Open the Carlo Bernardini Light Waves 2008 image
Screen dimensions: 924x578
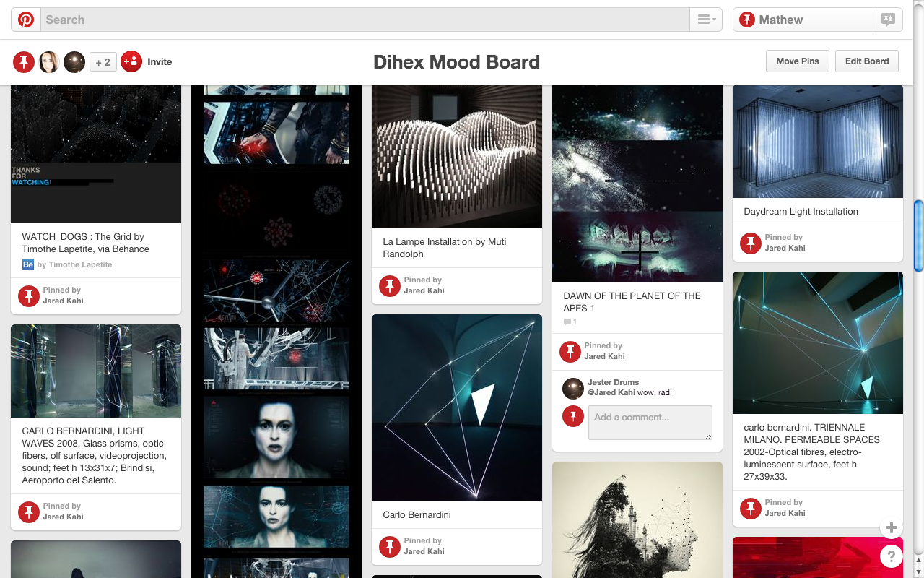pyautogui.click(x=96, y=371)
